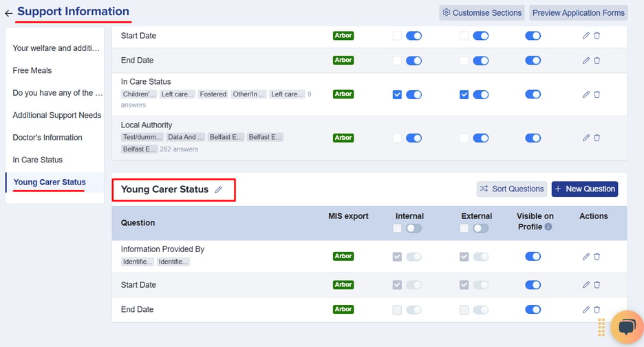Delete Young Carer Start Date question

(597, 284)
